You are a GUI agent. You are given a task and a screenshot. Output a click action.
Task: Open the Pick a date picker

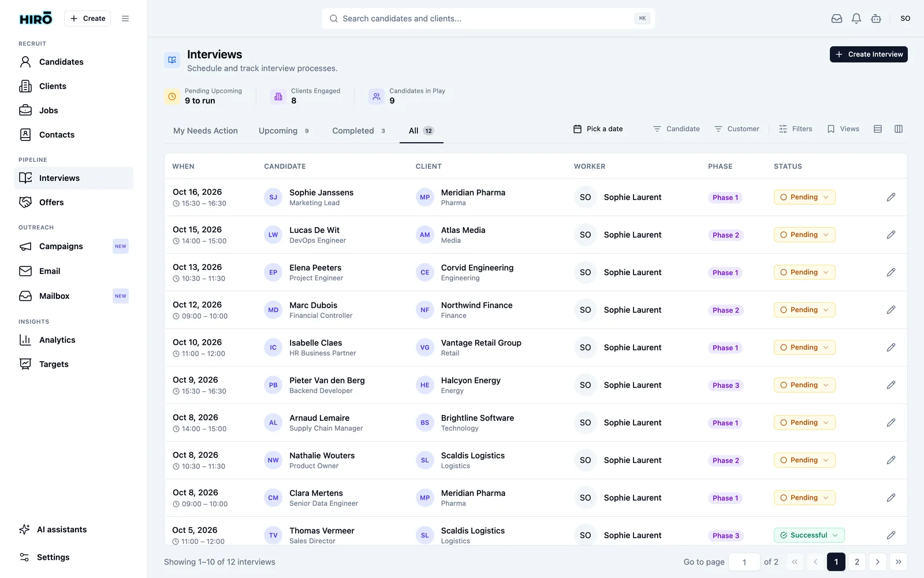598,129
